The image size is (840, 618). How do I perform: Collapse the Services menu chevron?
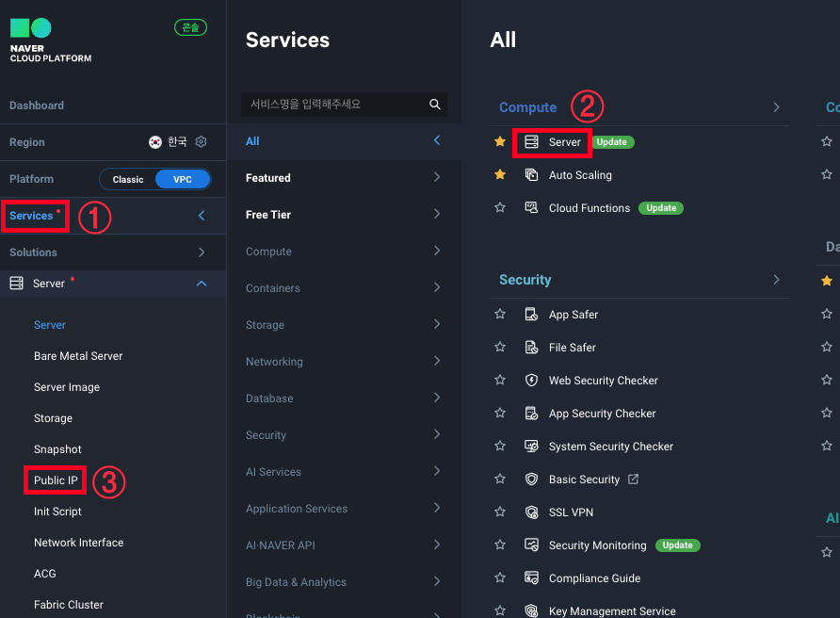coord(202,216)
